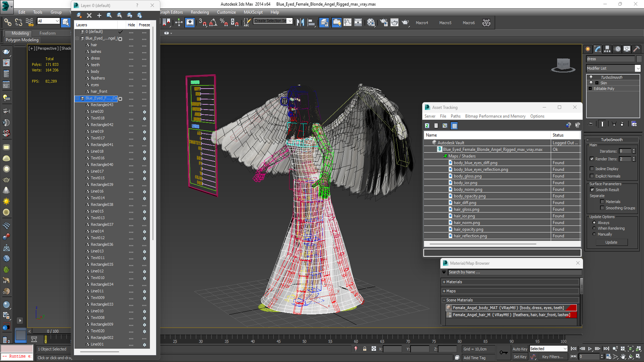The image size is (644, 362).
Task: Open the Utilities hammer panel tab
Action: point(636,49)
